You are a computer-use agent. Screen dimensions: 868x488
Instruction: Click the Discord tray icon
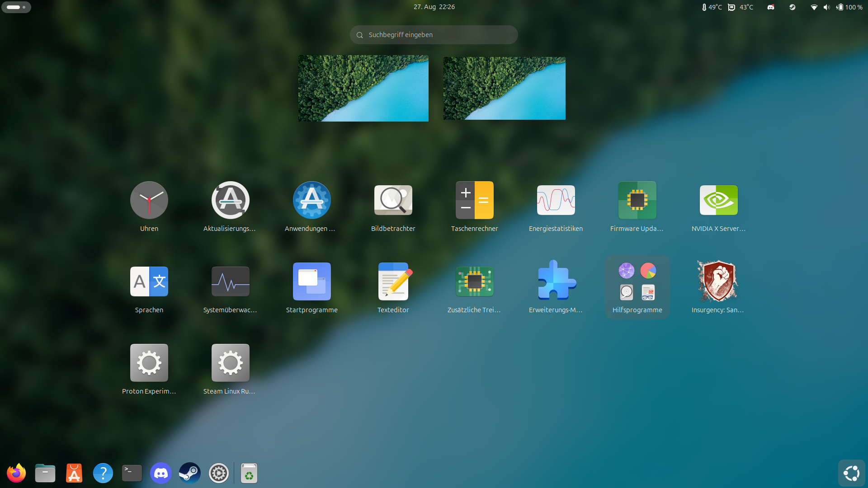(771, 7)
